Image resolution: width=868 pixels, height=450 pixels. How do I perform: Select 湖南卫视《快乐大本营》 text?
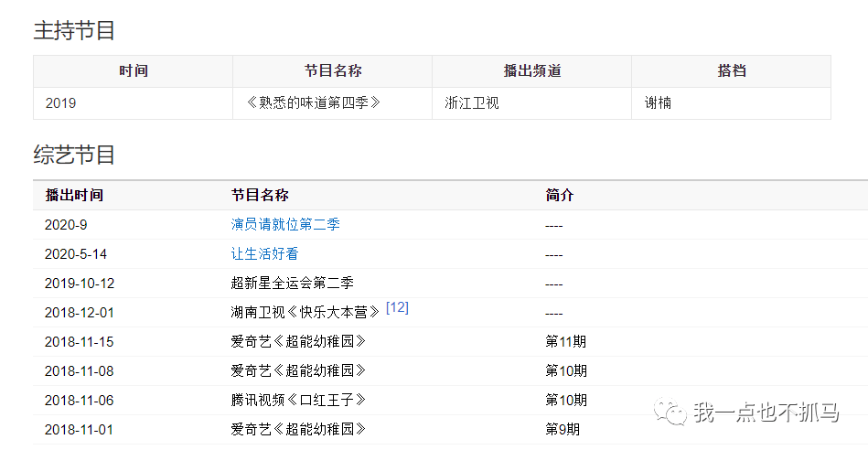pos(305,313)
